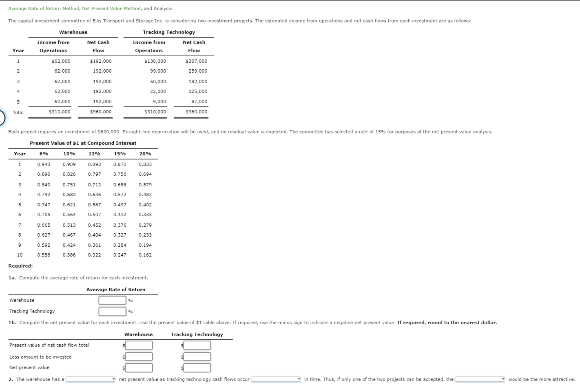The width and height of the screenshot is (580, 392).
Task: Select the Tracking Technology net present value field
Action: point(197,368)
